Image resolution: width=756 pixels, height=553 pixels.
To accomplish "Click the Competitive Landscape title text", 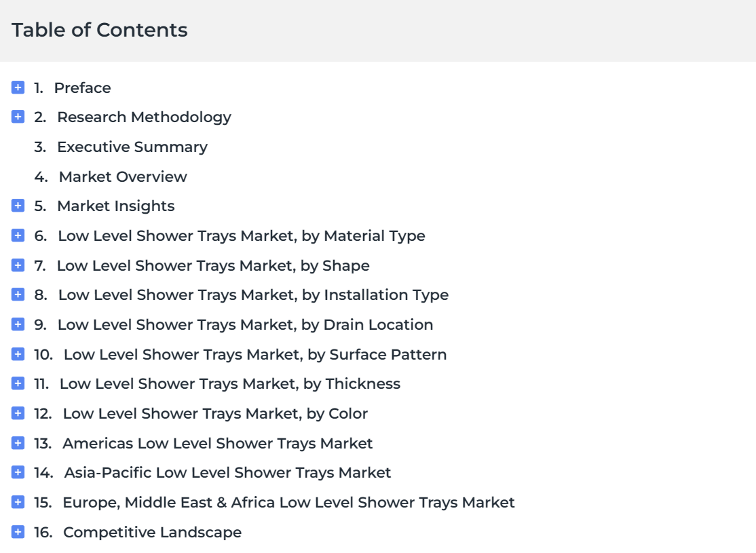I will pyautogui.click(x=153, y=532).
